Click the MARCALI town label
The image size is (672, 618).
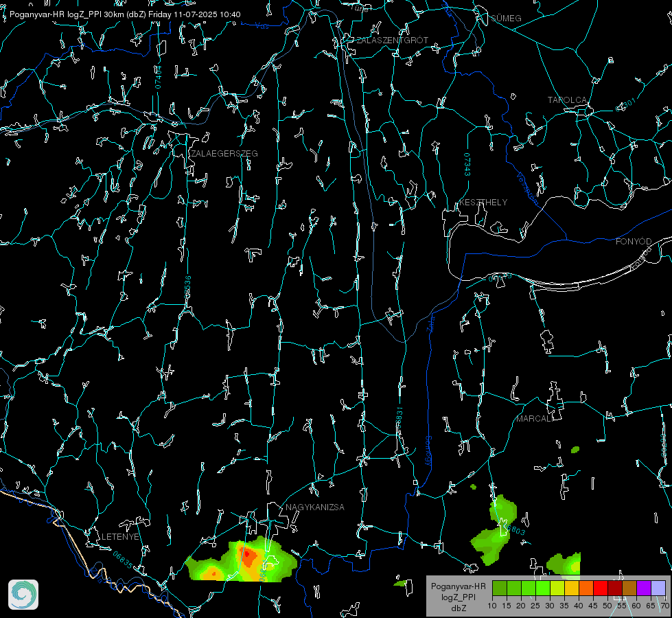coord(533,419)
